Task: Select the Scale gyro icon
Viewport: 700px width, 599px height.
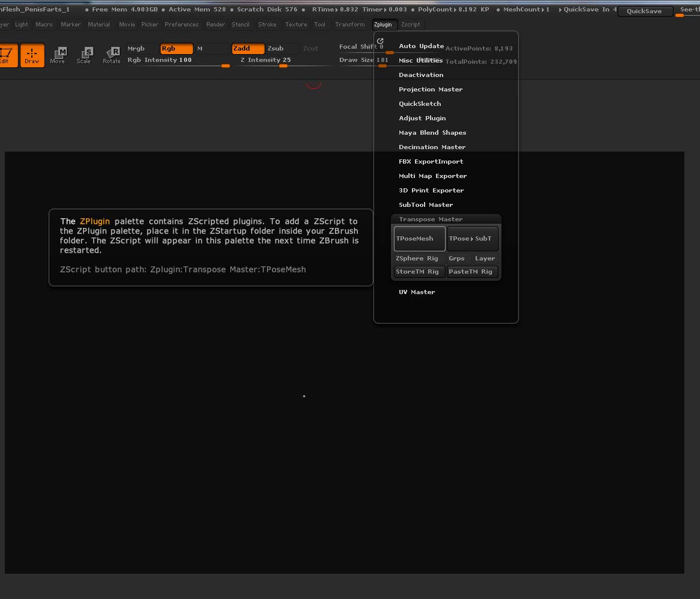Action: coord(85,55)
